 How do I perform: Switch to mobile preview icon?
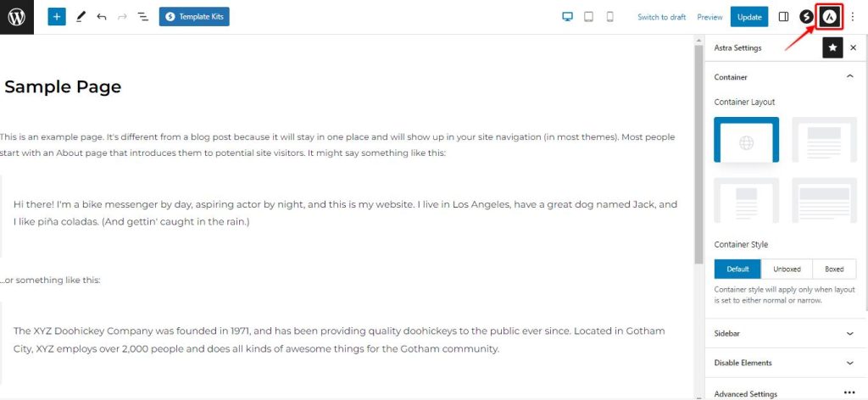609,17
